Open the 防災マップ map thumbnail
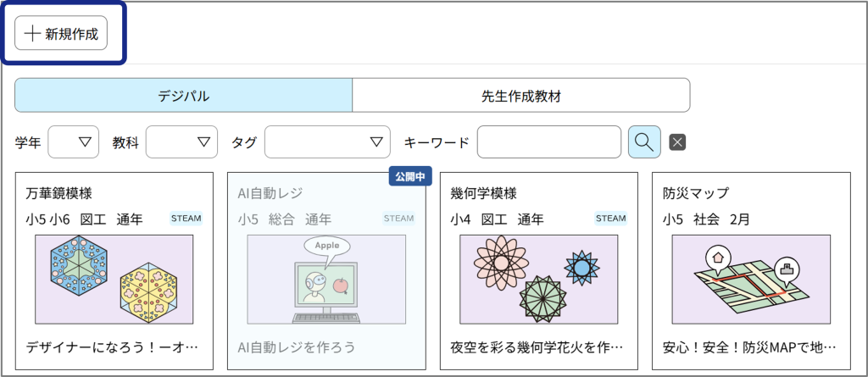The height and width of the screenshot is (377, 868). tap(751, 279)
